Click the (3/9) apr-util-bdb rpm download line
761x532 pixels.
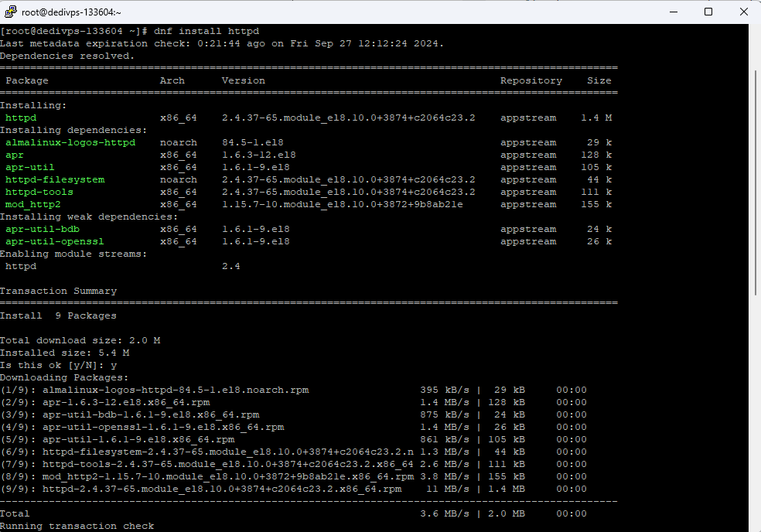tap(293, 414)
